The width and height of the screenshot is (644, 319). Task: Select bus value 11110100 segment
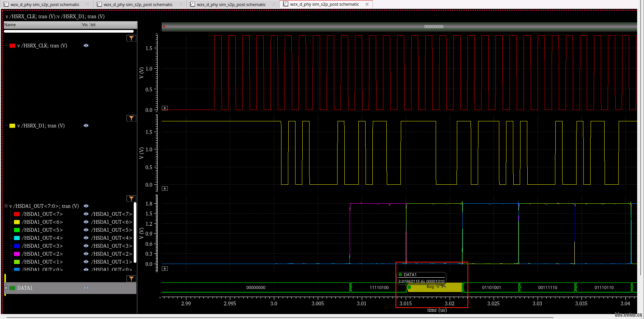(x=379, y=288)
